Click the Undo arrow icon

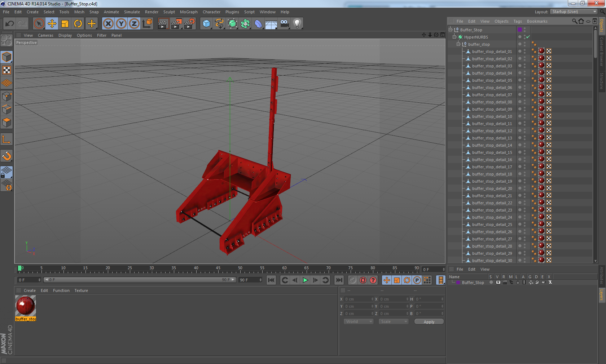click(10, 24)
